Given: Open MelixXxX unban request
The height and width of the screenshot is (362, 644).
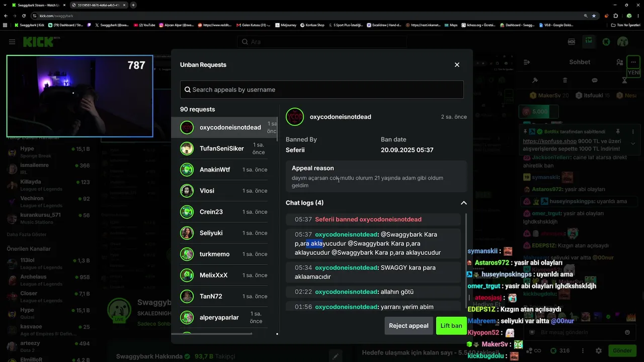Looking at the screenshot, I should (224, 276).
